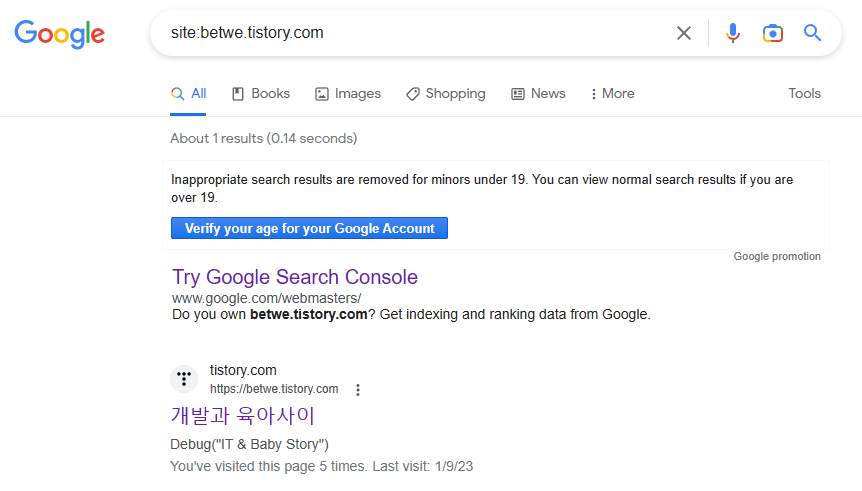
Task: Click the visited 5 times Last visit text
Action: pos(321,466)
